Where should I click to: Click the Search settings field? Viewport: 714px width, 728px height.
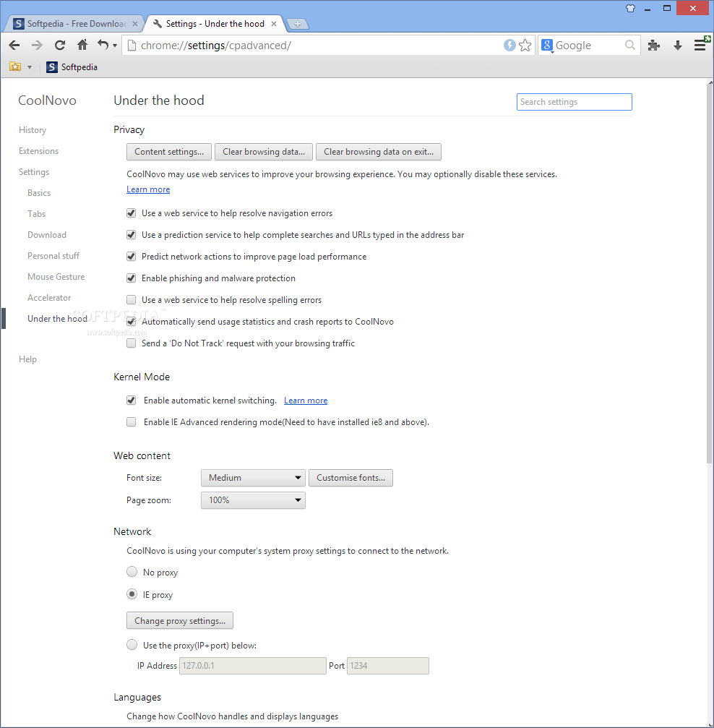click(575, 102)
